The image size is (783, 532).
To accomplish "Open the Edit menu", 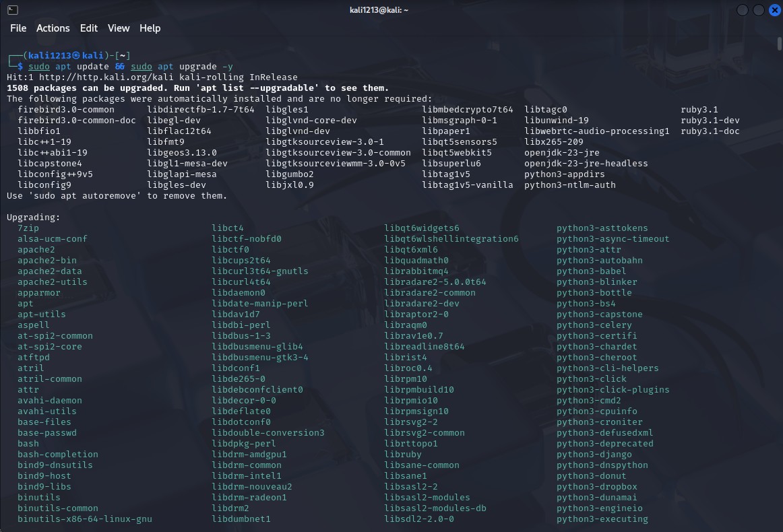I will point(88,28).
